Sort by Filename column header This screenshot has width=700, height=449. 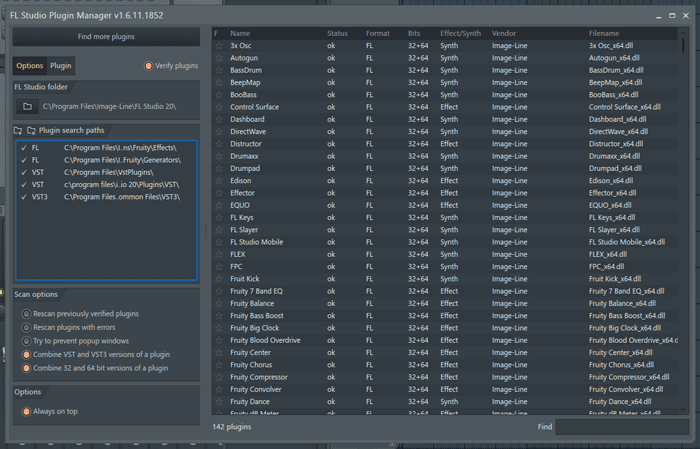[604, 33]
